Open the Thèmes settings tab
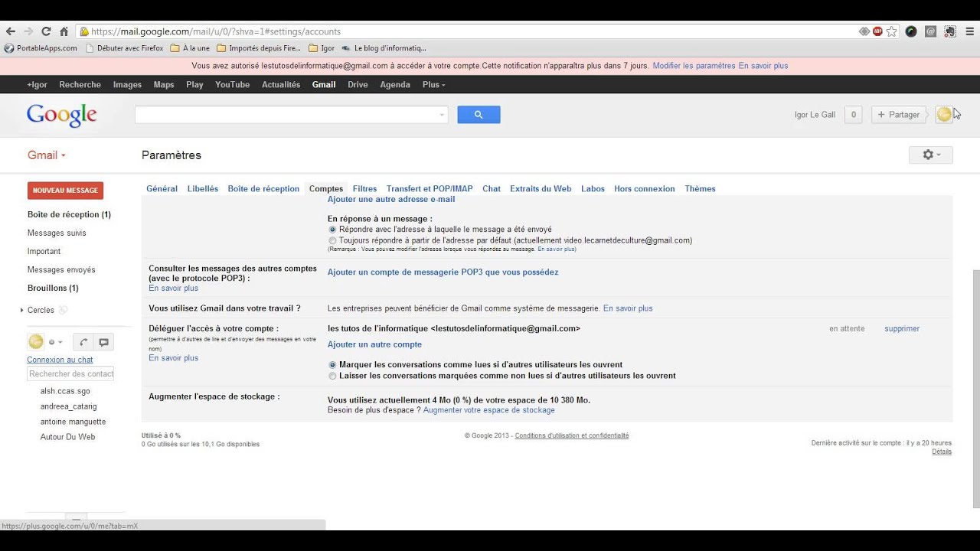 click(x=700, y=188)
